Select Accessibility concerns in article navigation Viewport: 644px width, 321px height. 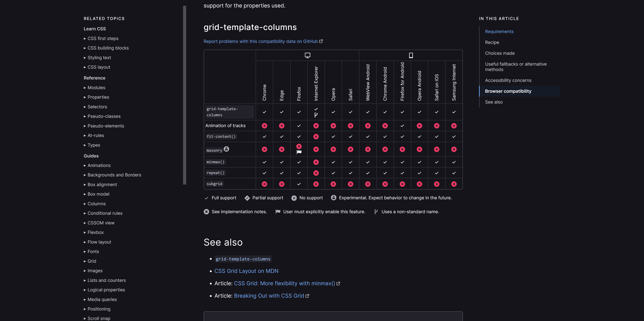[x=508, y=80]
